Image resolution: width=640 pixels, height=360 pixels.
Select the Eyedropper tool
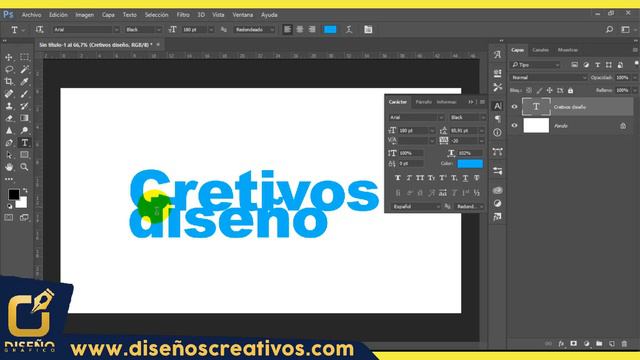click(24, 82)
